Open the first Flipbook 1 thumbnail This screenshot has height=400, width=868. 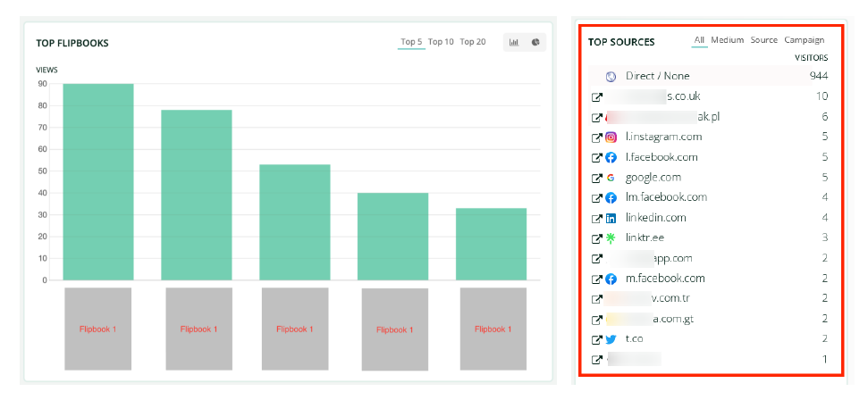pos(98,329)
